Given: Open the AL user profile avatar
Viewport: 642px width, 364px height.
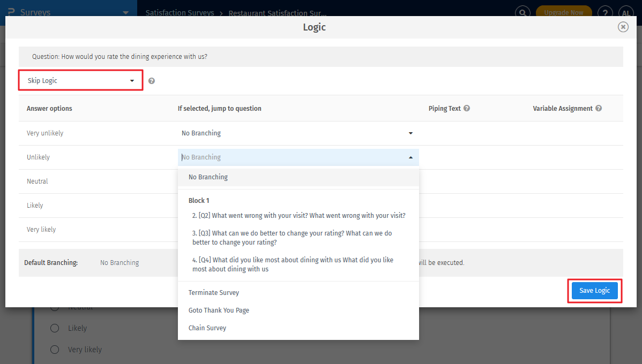Looking at the screenshot, I should pyautogui.click(x=625, y=12).
